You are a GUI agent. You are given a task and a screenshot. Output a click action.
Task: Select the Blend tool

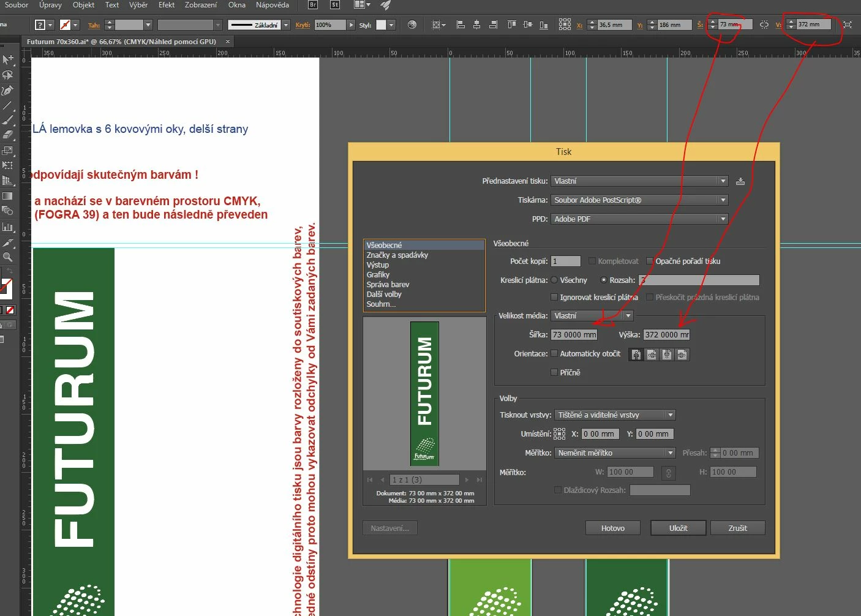point(7,211)
